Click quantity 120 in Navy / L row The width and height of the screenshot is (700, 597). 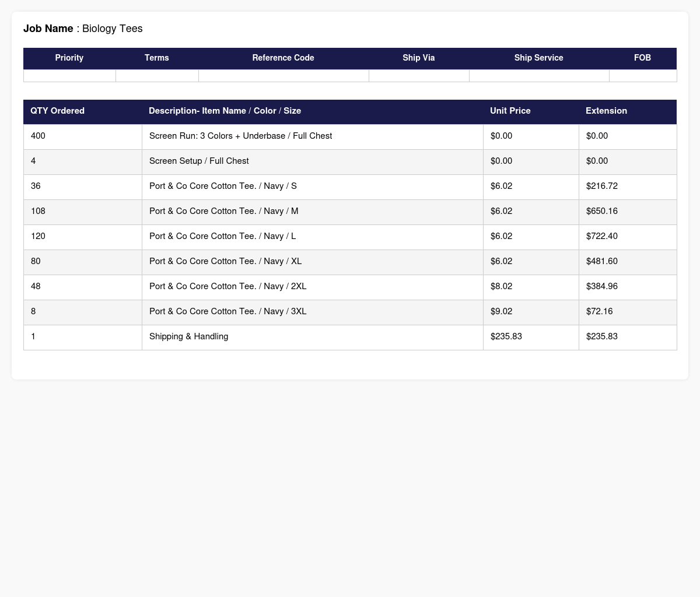[x=38, y=236]
